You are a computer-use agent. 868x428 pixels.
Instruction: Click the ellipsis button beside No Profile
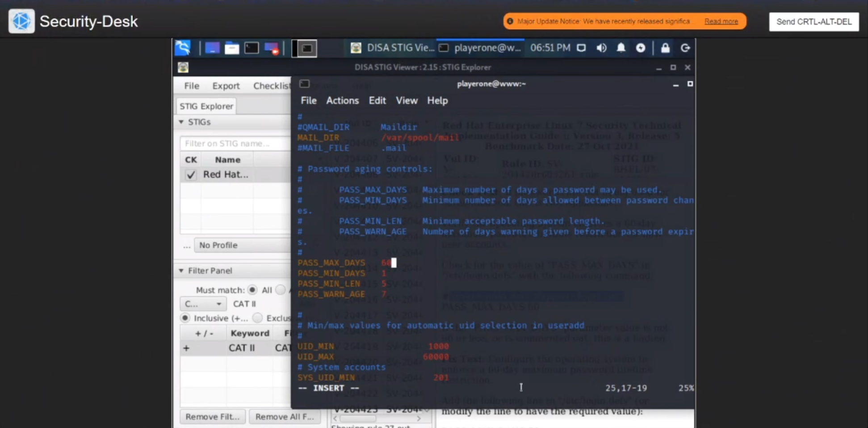(187, 246)
